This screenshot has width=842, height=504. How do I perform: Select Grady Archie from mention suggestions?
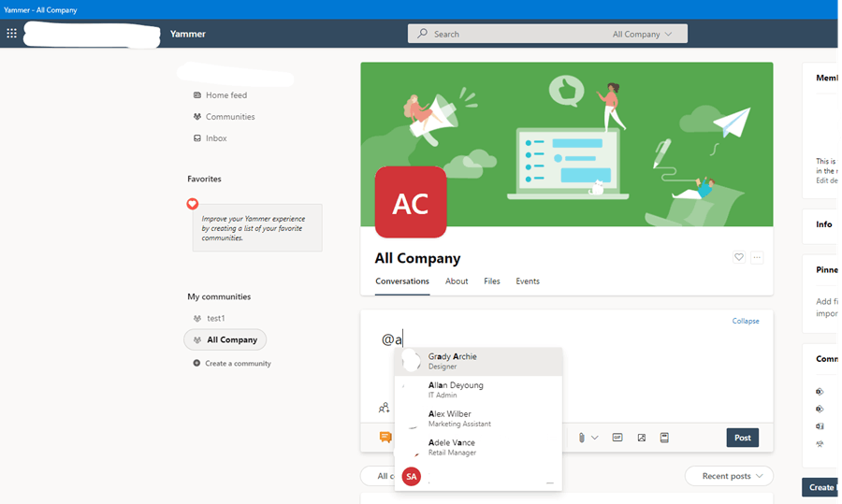[x=478, y=361]
